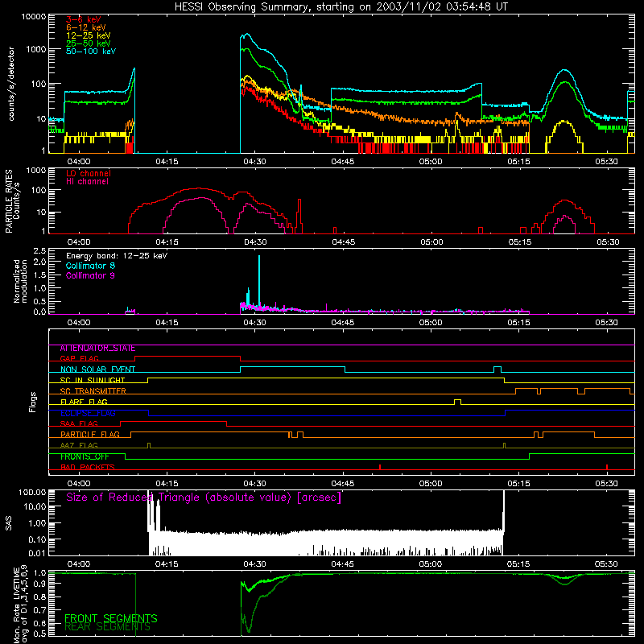Viewport: 644px width, 644px height.
Task: Click the 'Collimator 8' legend entry
Action: [90, 266]
